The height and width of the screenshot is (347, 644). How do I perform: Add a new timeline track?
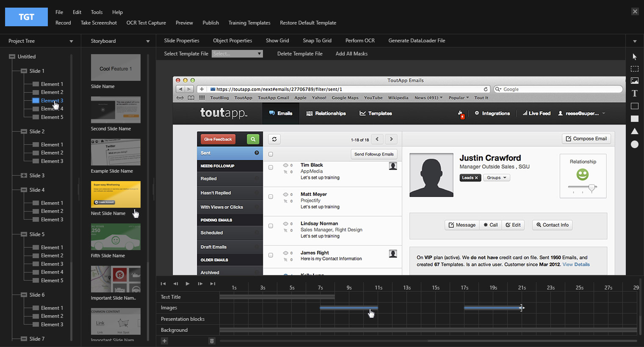pos(164,341)
